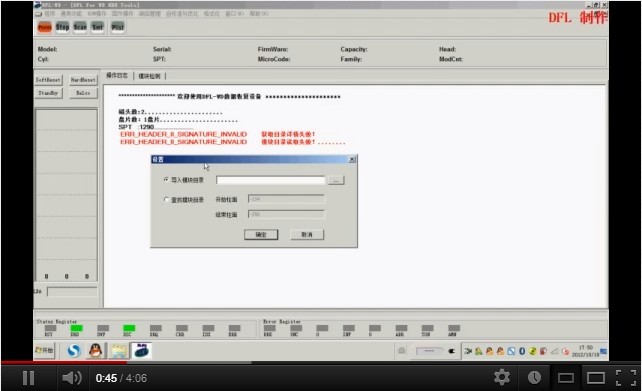Click the Watch Later clock icon
The image size is (642, 391).
534,377
